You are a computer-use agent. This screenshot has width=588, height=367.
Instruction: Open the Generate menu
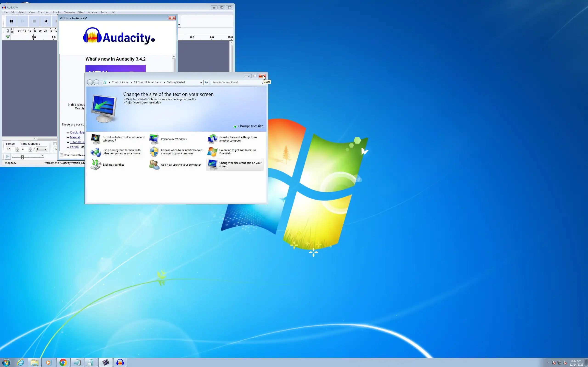pyautogui.click(x=69, y=12)
